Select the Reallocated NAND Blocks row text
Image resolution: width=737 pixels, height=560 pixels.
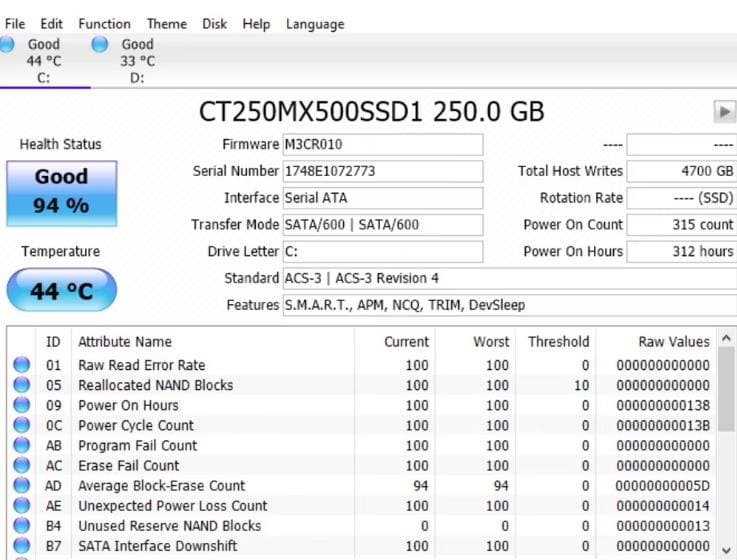pyautogui.click(x=156, y=386)
